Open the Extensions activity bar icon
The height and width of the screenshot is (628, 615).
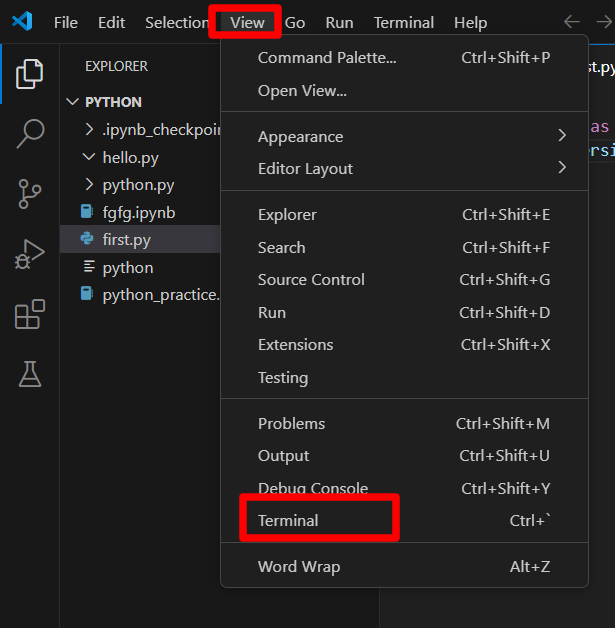[x=30, y=314]
